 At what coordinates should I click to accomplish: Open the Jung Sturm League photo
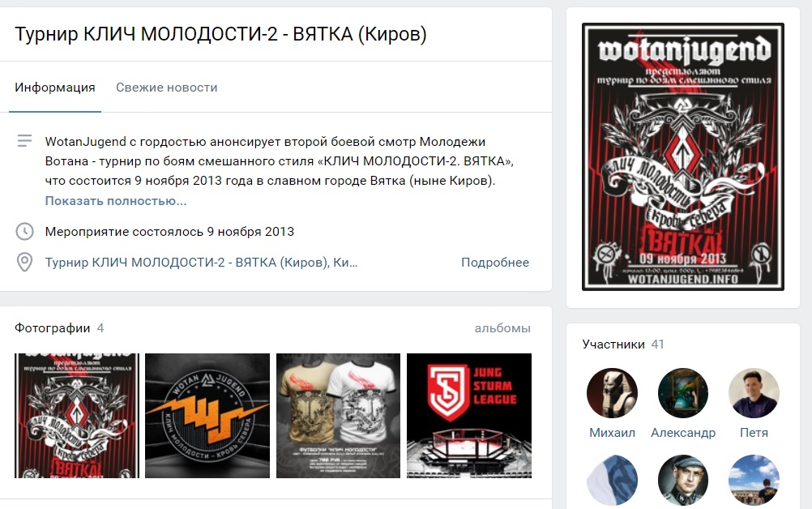469,416
